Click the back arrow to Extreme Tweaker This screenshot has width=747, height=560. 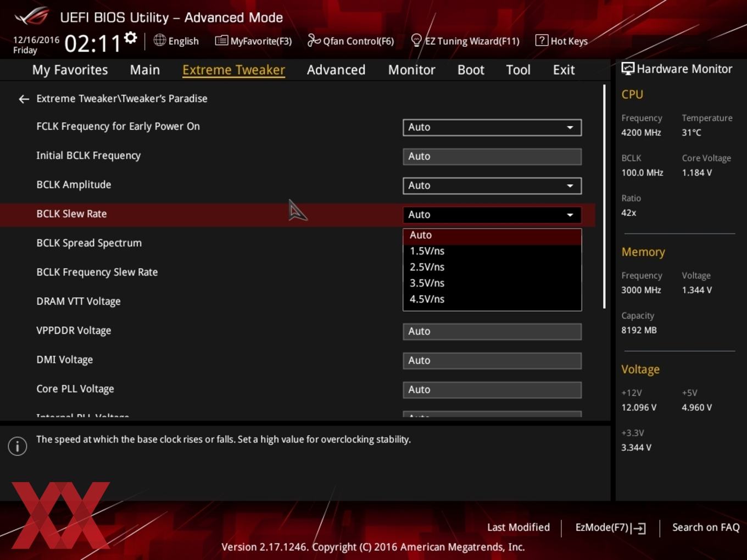(24, 99)
